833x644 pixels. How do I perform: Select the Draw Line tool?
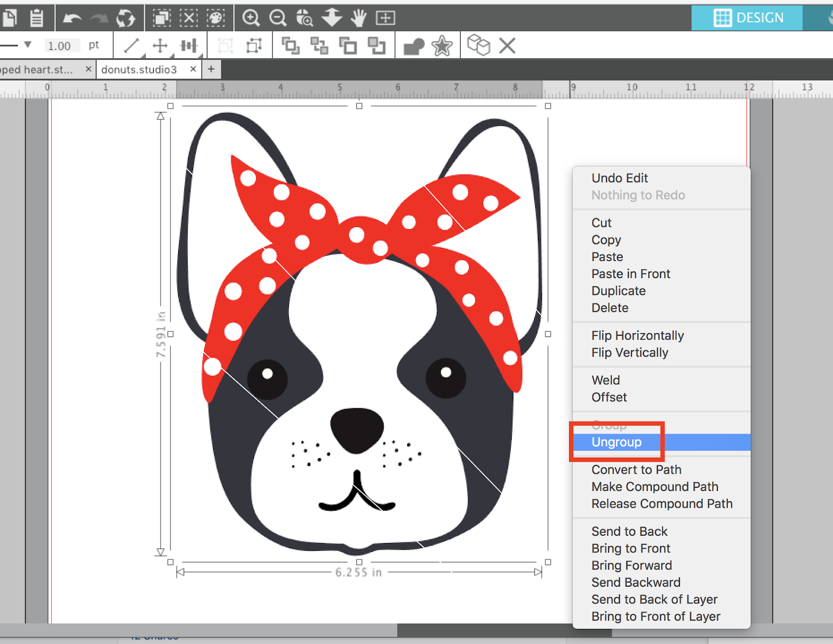[x=131, y=46]
